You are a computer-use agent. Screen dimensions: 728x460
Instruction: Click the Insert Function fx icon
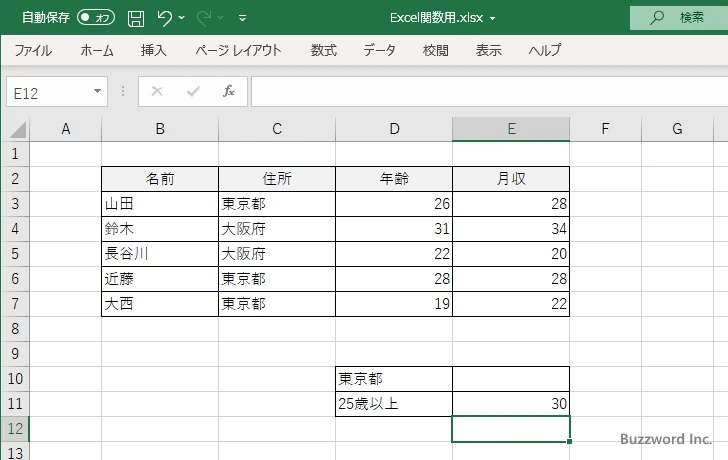[x=229, y=91]
